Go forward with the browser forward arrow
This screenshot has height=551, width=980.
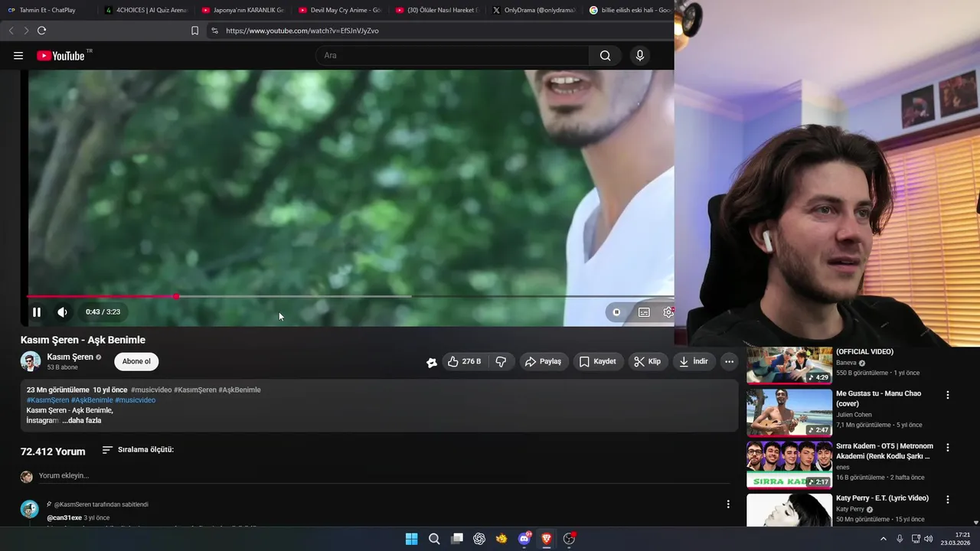tap(26, 31)
